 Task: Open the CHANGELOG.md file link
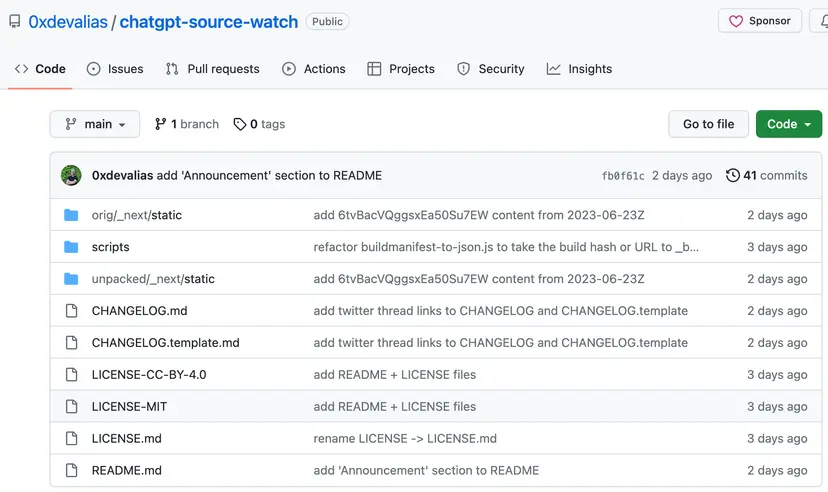click(x=139, y=311)
